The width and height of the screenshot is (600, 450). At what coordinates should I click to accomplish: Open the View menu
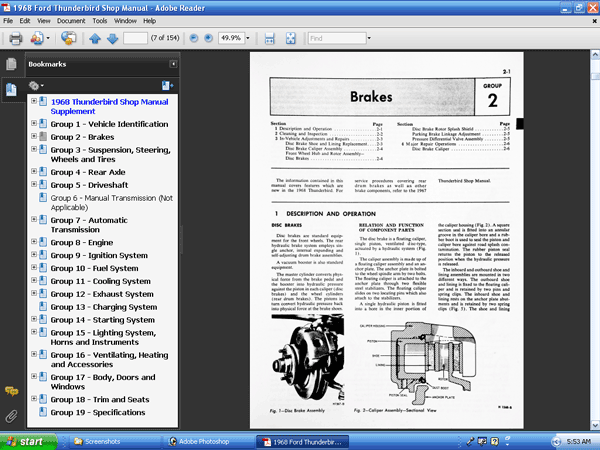44,21
